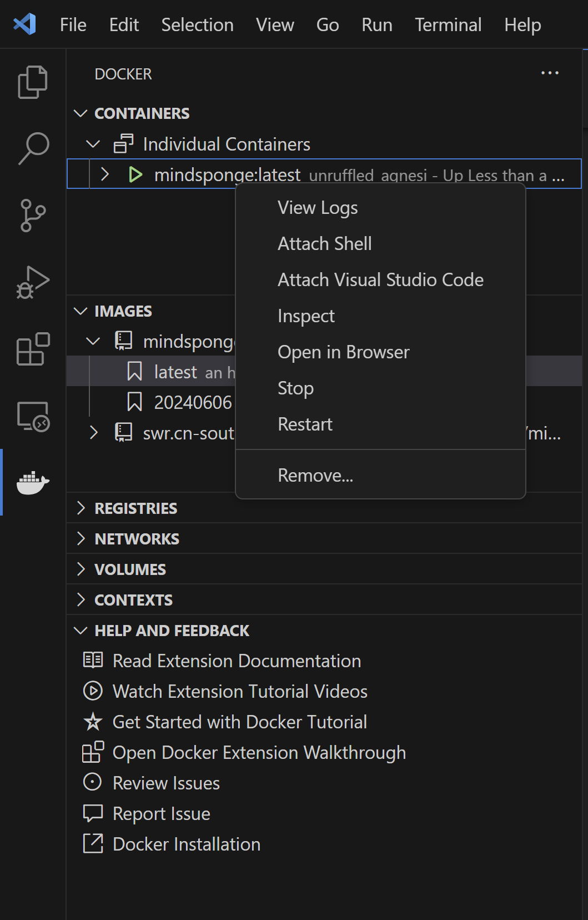
Task: Open the Search view icon
Action: 33,148
